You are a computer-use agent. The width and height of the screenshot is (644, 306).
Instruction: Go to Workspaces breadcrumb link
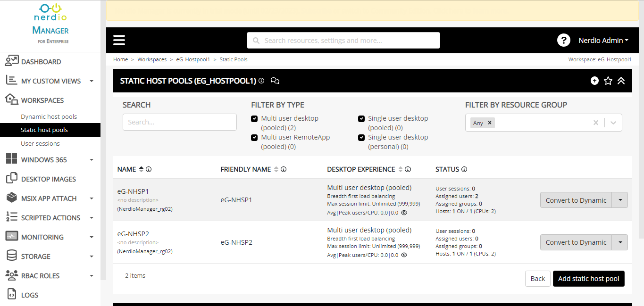pyautogui.click(x=152, y=59)
